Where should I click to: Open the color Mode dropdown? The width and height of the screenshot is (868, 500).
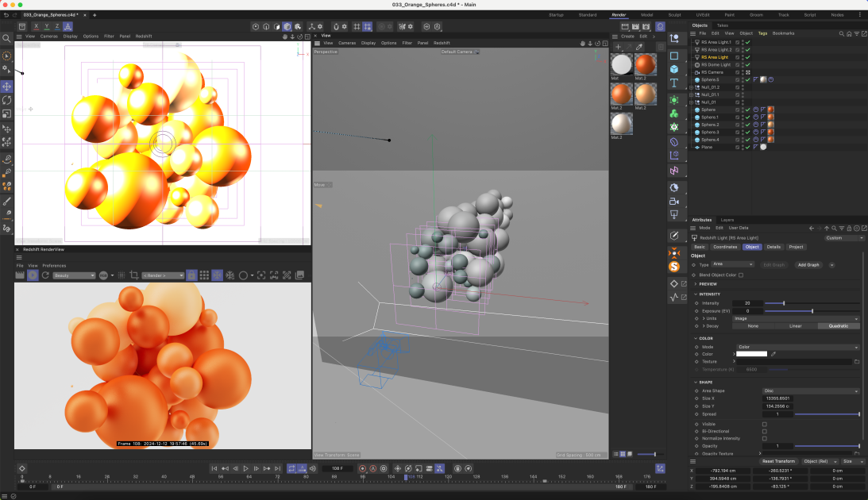(797, 348)
